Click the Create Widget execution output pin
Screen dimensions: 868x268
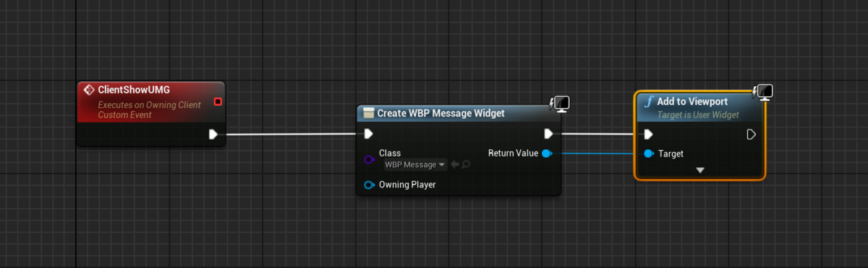(549, 134)
